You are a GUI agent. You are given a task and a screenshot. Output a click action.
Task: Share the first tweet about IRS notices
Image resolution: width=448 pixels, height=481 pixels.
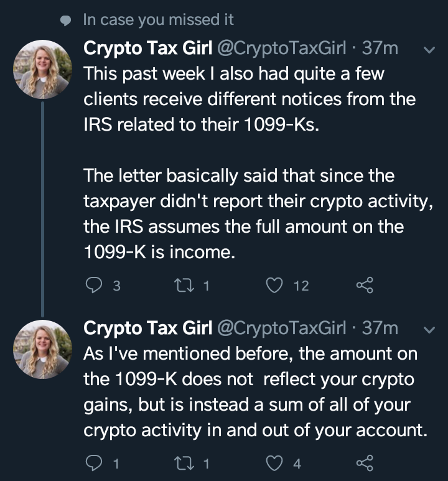coord(365,285)
